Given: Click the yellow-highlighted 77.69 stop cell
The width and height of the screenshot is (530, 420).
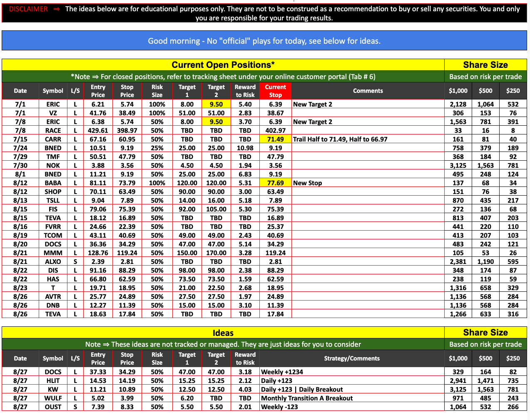Looking at the screenshot, I should (275, 183).
